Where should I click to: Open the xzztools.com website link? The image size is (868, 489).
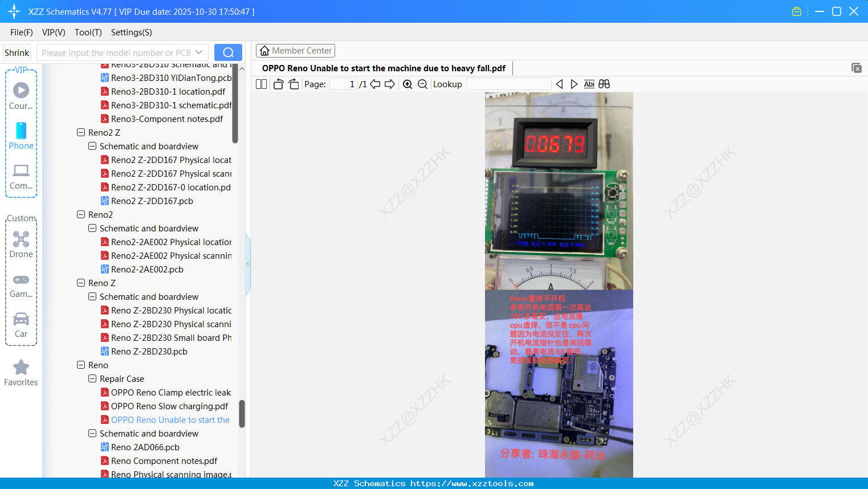click(472, 483)
